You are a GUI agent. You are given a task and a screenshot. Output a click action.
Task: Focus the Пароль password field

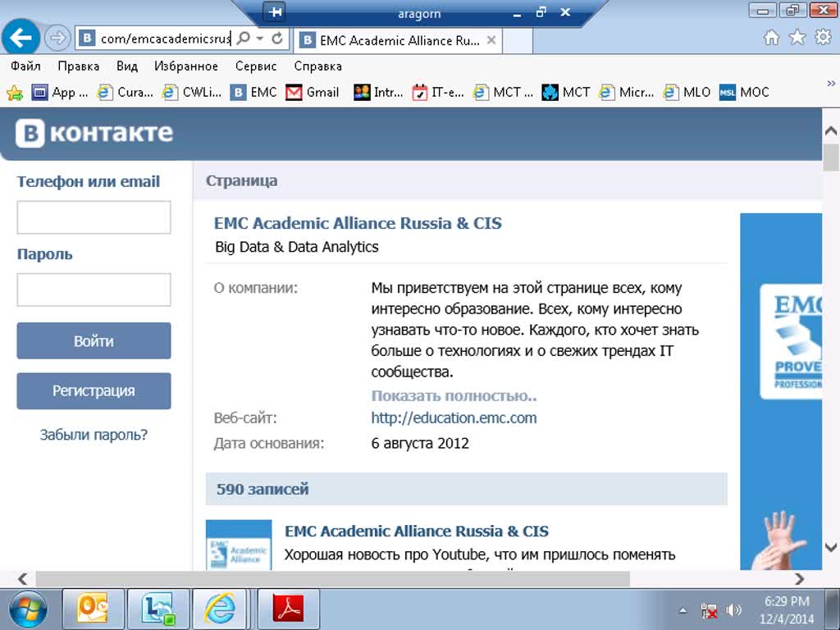click(94, 290)
